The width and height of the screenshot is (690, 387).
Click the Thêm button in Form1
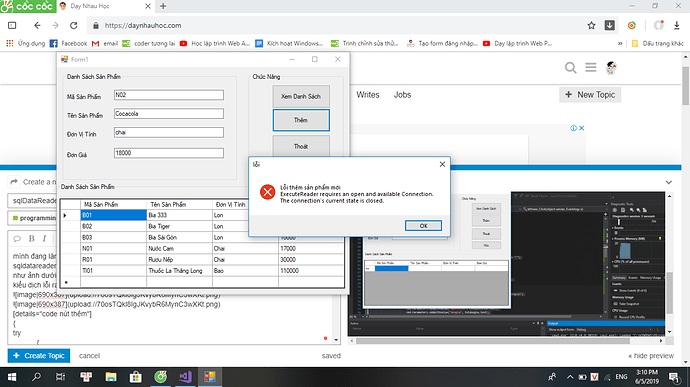pyautogui.click(x=301, y=120)
